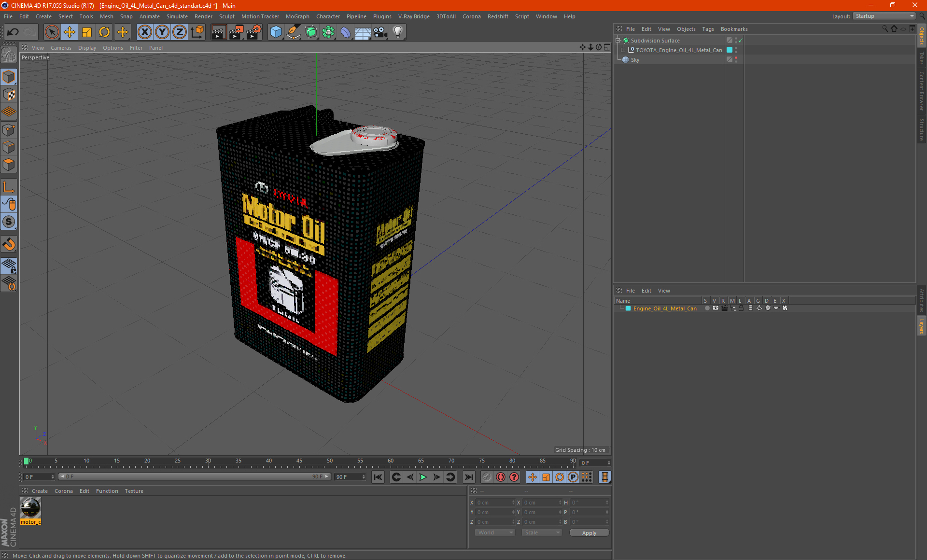Click TOYOTA object layer color swatch

click(x=730, y=50)
